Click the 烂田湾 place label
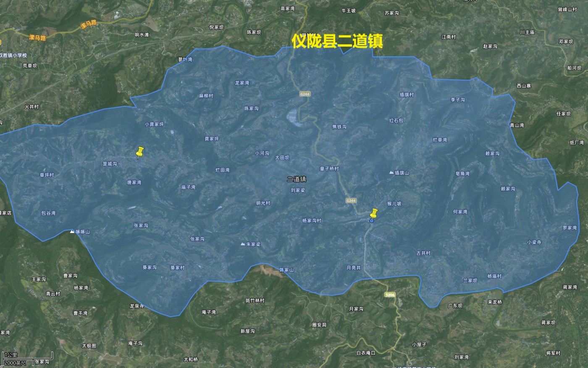588x368 pixels. (x=223, y=170)
